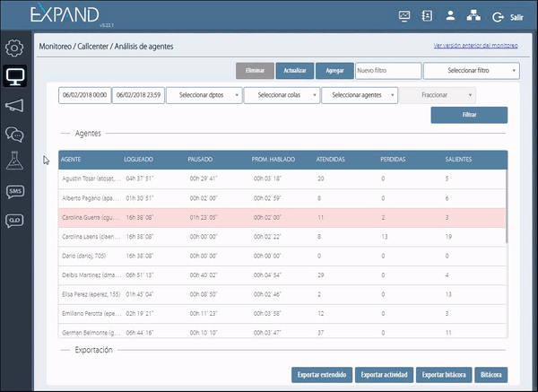
Task: Click Exportar extendido button
Action: [x=322, y=374]
